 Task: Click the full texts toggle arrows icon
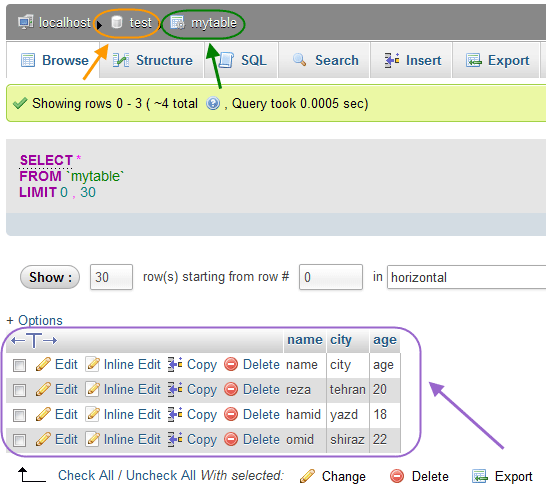[34, 340]
